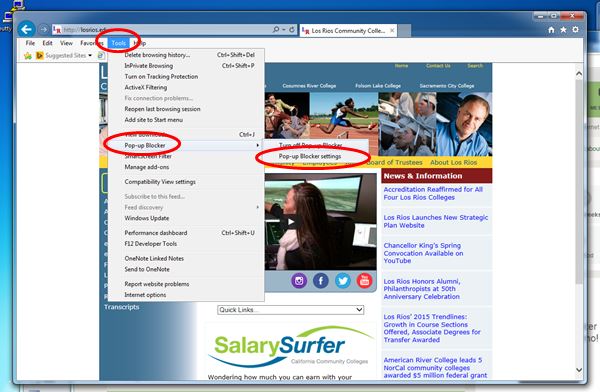Open Los Rios Launches New Strategic Plan link

click(x=435, y=221)
